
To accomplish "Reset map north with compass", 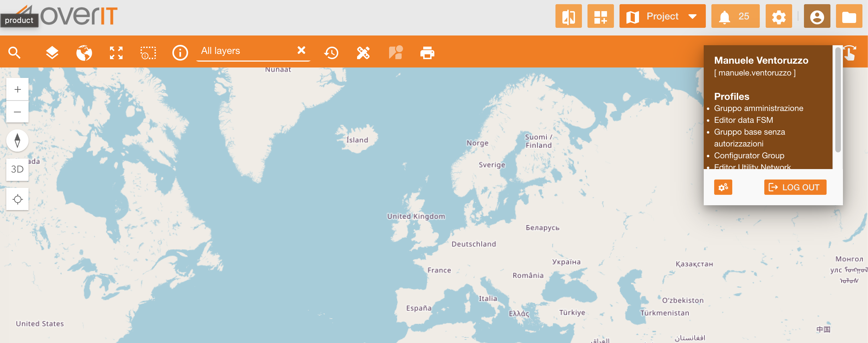I will coord(17,141).
